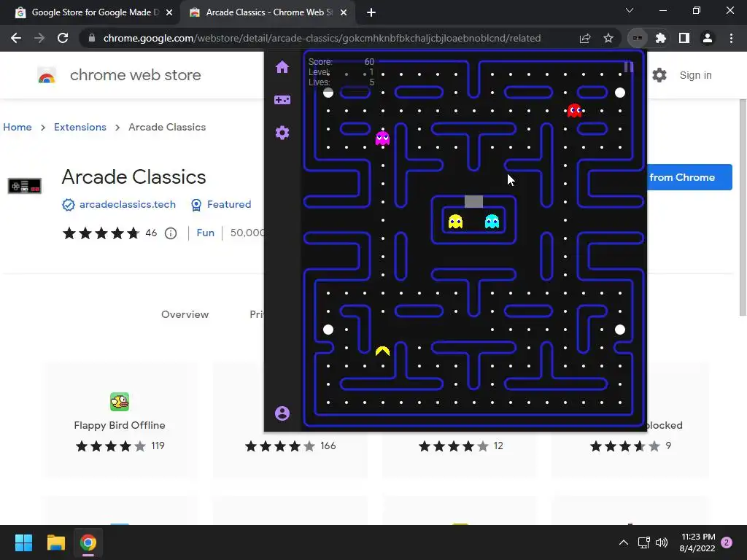
Task: Open the profile icon at the sidebar bottom
Action: 282,413
